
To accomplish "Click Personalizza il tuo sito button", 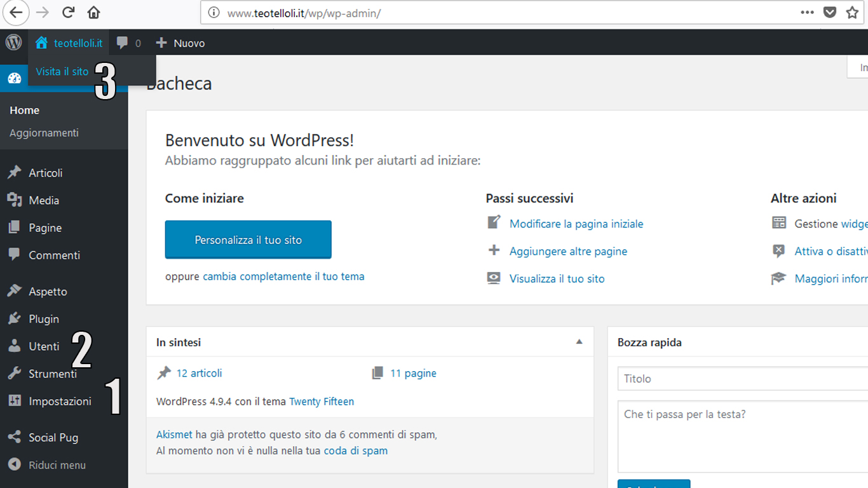I will point(248,240).
